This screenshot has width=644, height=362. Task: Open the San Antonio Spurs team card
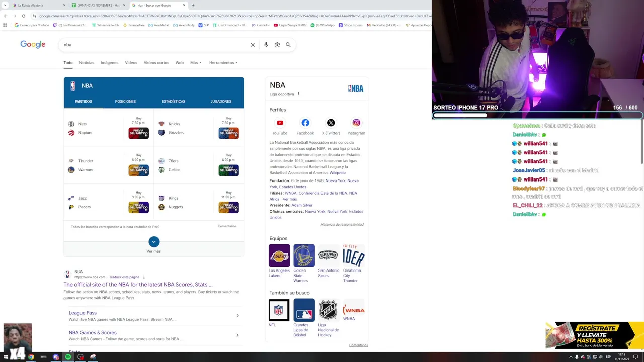329,261
